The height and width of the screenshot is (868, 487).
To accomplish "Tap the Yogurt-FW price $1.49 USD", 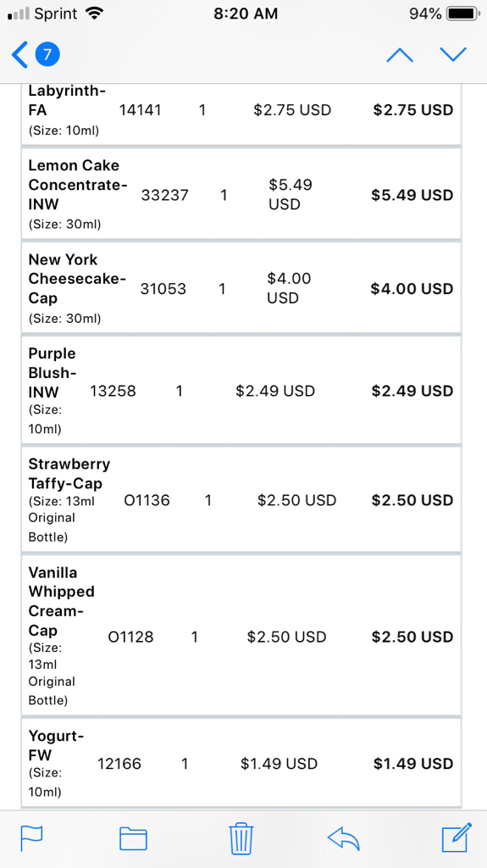I will tap(279, 764).
